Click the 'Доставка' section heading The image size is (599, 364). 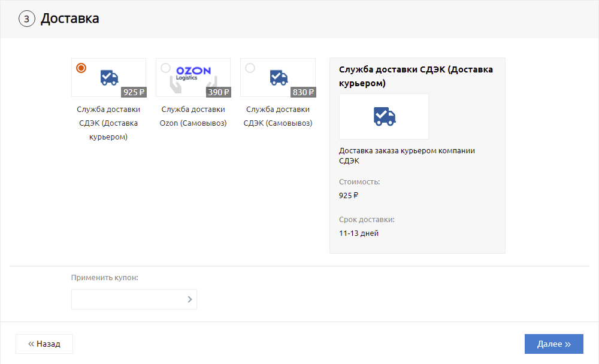[x=70, y=19]
